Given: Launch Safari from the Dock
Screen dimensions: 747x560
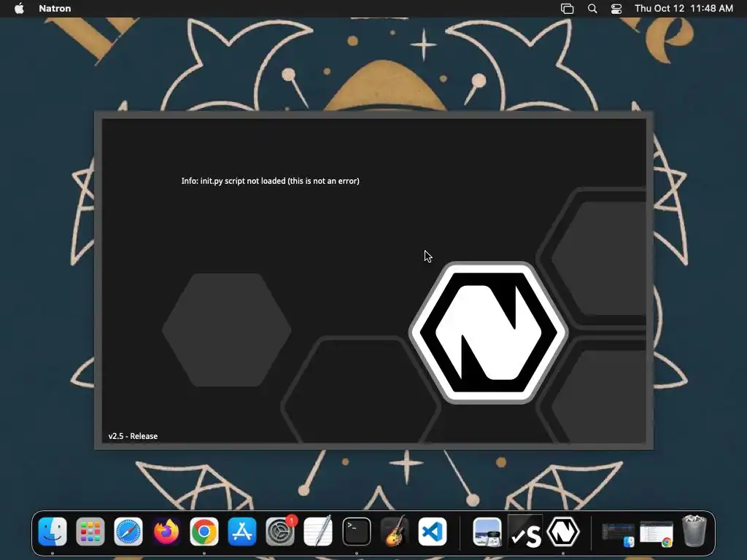Looking at the screenshot, I should tap(128, 532).
